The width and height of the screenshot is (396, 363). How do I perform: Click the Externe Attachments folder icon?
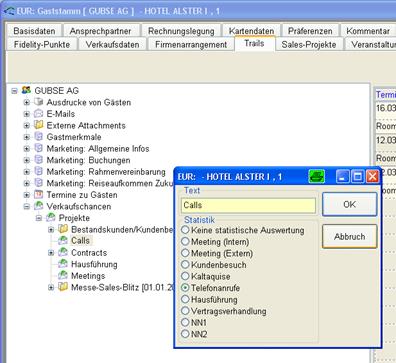pos(39,125)
